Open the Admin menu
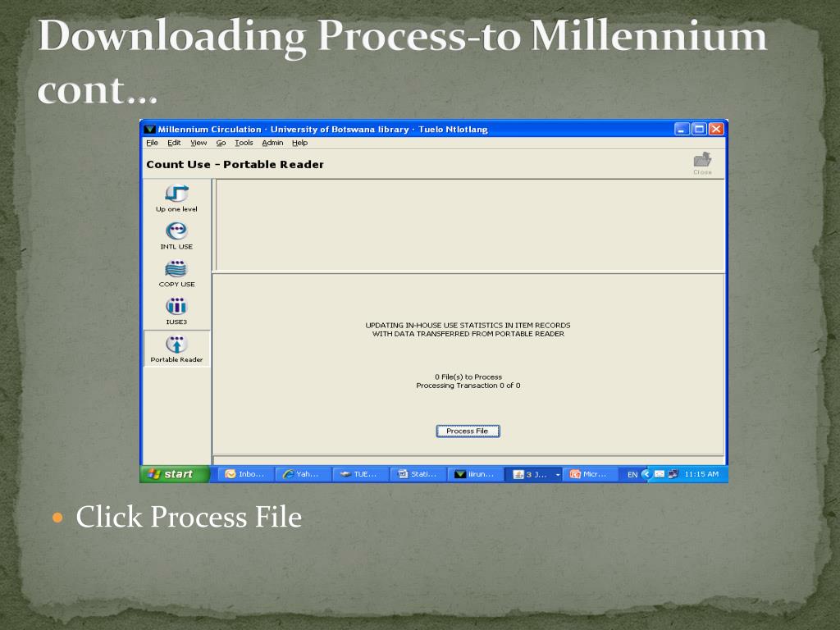Image resolution: width=840 pixels, height=630 pixels. (272, 143)
